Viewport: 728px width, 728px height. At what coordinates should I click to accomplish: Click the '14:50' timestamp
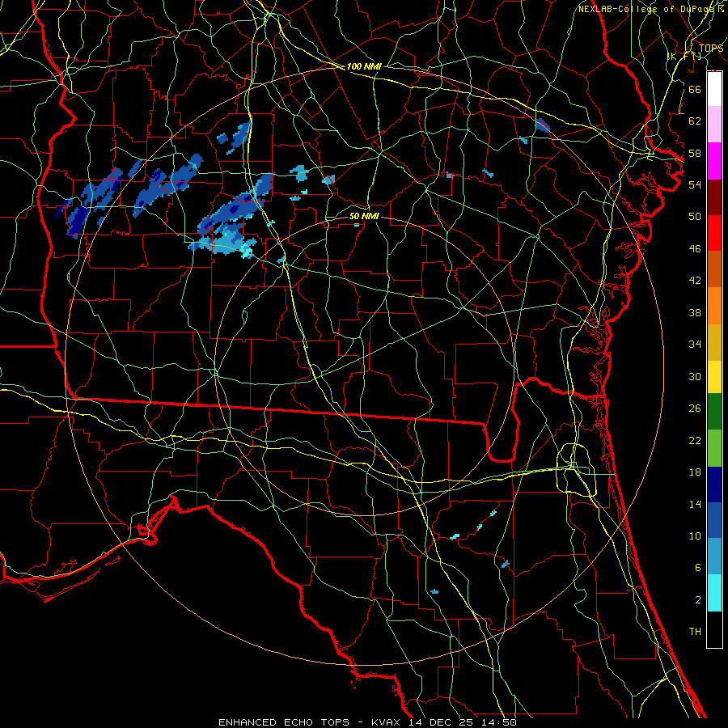[x=499, y=722]
